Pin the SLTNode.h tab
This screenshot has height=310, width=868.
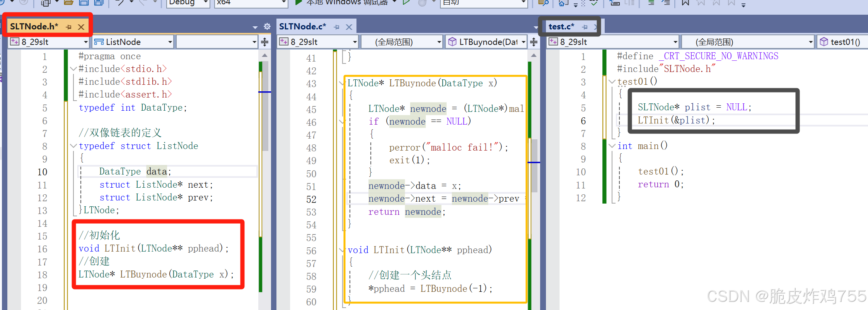coord(69,27)
